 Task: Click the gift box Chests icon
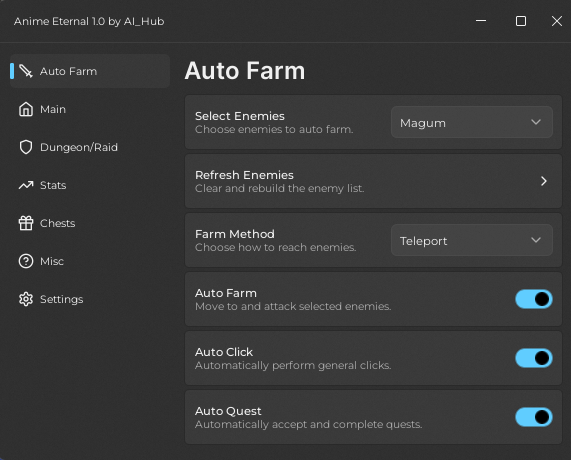click(26, 223)
